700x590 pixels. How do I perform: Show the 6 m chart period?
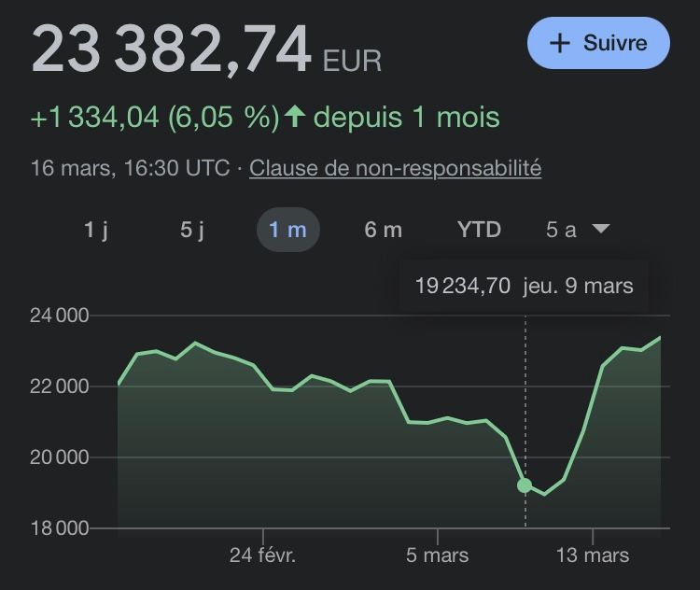coord(383,230)
